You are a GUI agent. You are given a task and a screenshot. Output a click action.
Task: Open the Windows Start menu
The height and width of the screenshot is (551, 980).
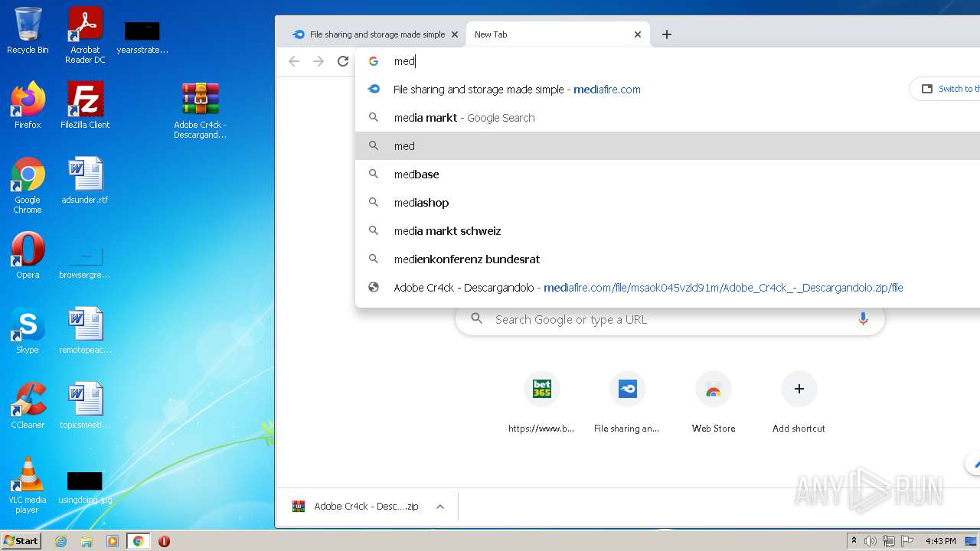tap(21, 541)
